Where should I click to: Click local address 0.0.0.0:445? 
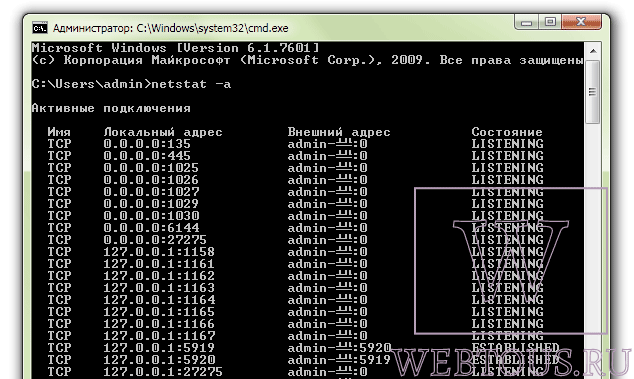(x=147, y=156)
